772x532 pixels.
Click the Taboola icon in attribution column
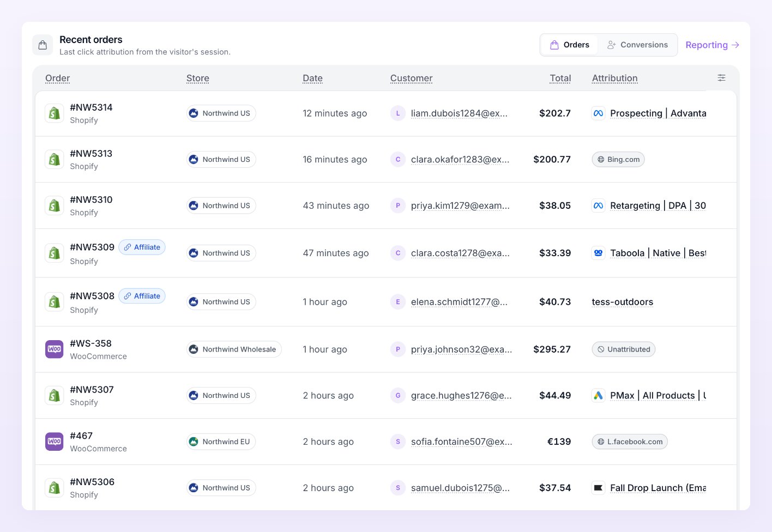click(598, 253)
